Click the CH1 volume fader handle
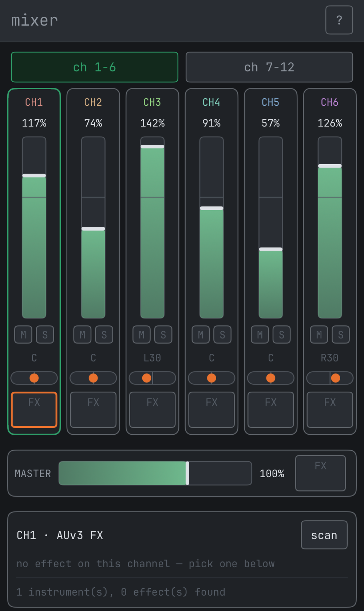Viewport: 364px width, 611px height. tap(34, 176)
